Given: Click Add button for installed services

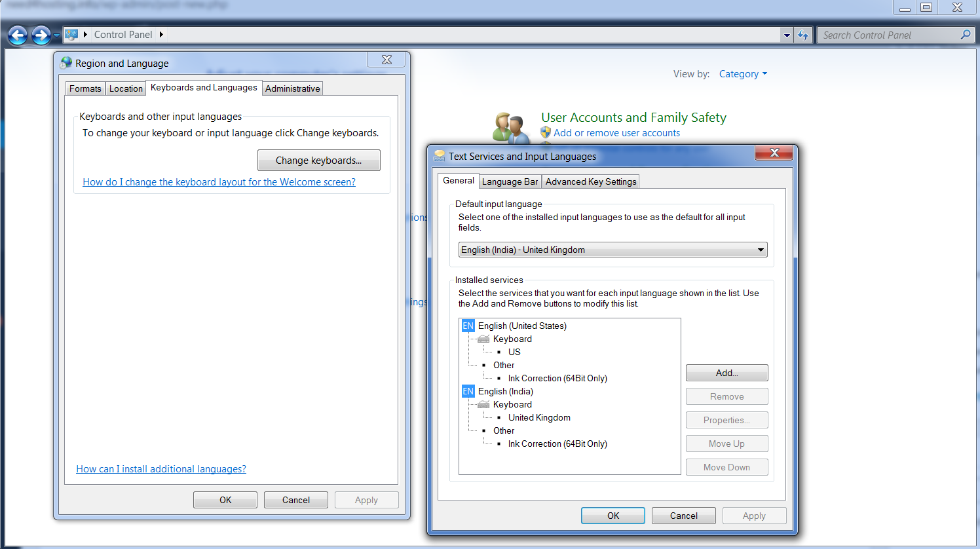Looking at the screenshot, I should [x=726, y=373].
